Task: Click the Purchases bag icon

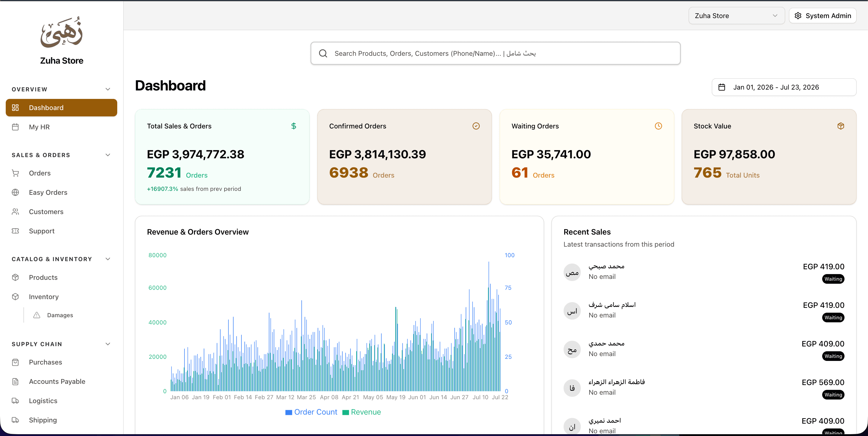Action: (x=15, y=362)
